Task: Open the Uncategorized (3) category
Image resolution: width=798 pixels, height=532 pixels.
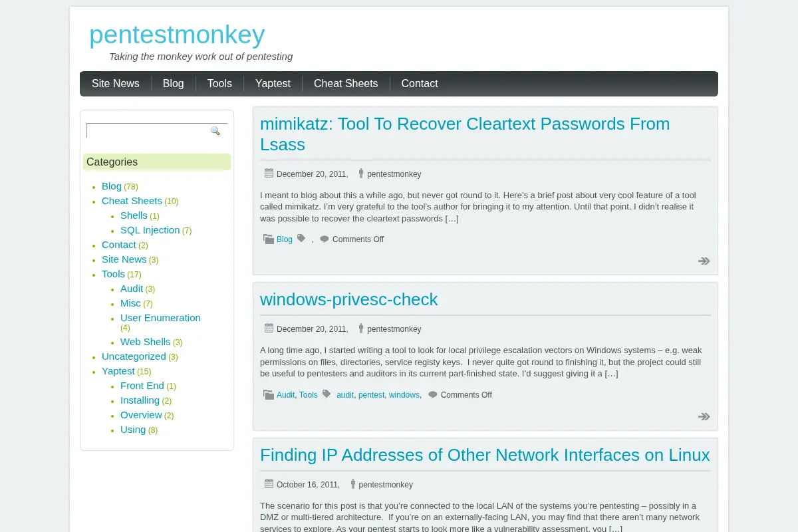Action: (134, 356)
